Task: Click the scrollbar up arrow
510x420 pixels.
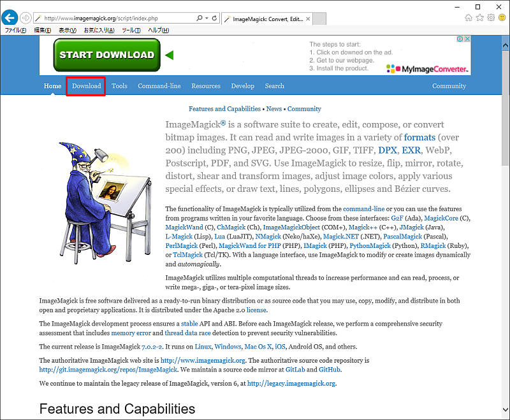Action: pos(506,46)
